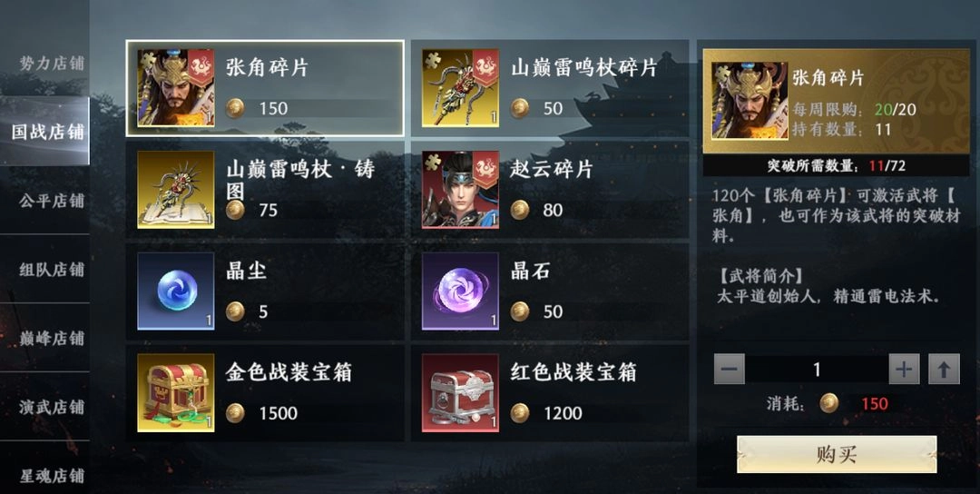Select the 山巅雷鸣杖碎片 staff icon
Screen dimensions: 980x494
(461, 88)
